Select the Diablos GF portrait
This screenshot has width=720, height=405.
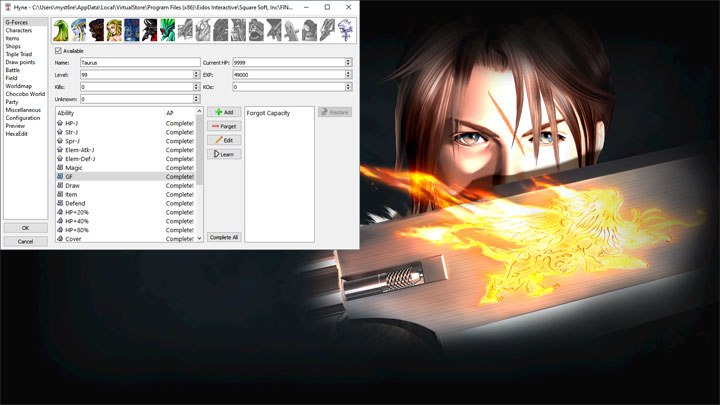pos(150,30)
